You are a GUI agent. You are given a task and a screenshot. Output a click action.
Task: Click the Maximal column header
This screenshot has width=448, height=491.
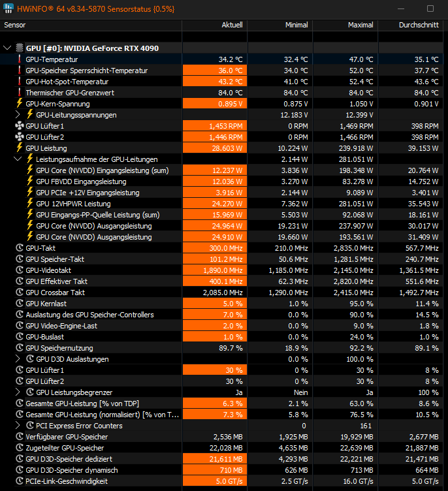point(345,25)
